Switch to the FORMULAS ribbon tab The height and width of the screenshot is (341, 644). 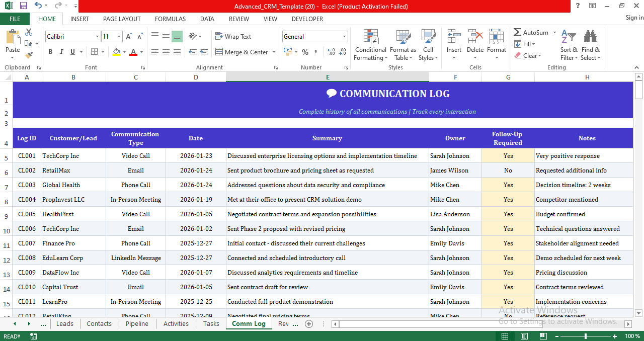(170, 19)
